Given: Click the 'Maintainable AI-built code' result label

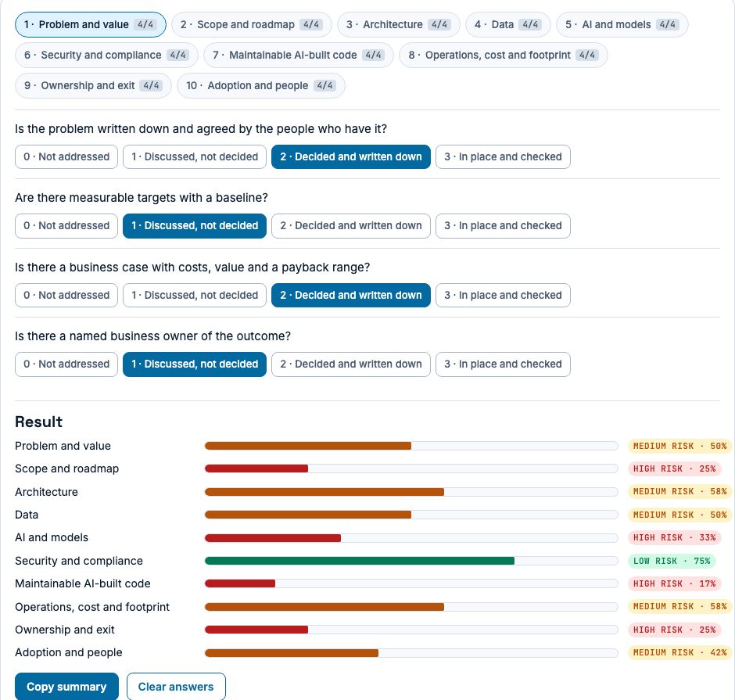Looking at the screenshot, I should (83, 583).
